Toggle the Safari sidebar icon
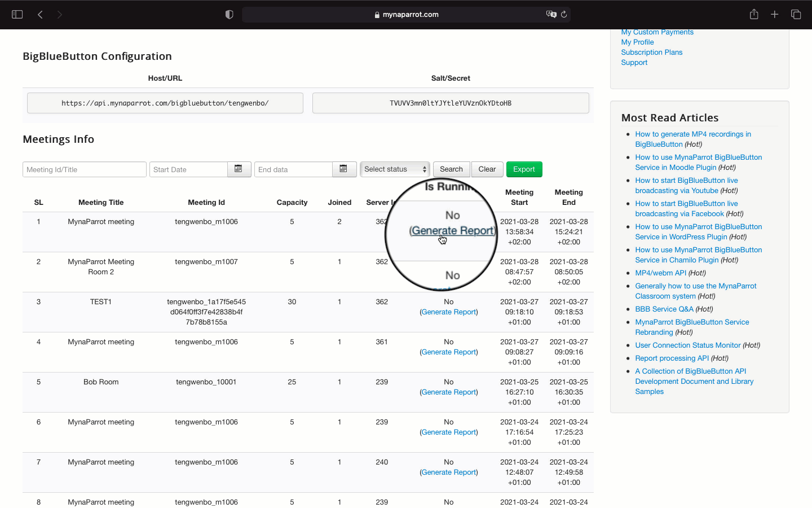 pos(17,14)
